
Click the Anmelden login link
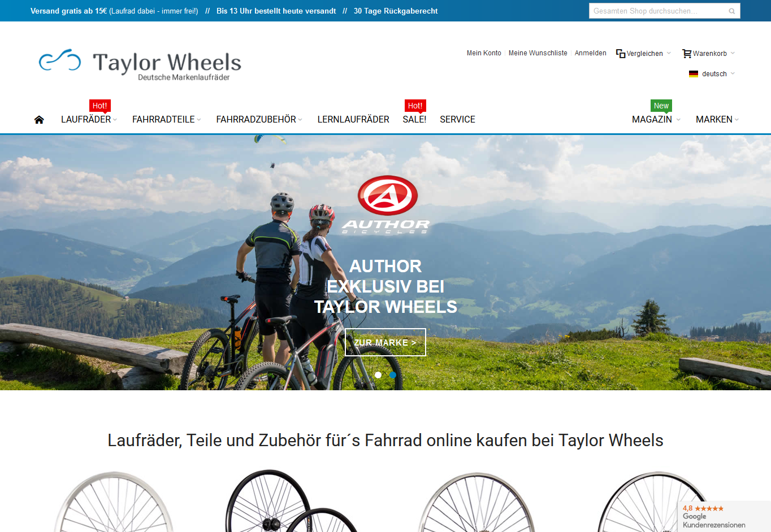[x=590, y=53]
